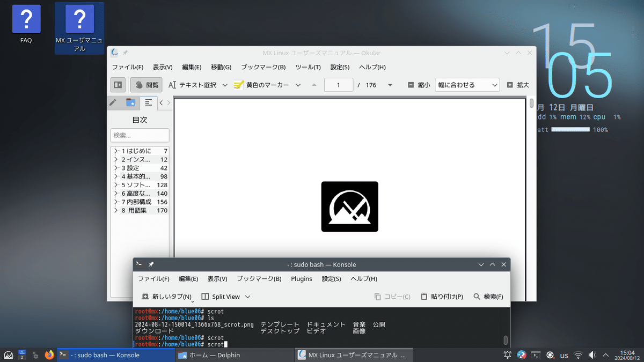Select the yellow highlighter marker swatch
Image resolution: width=644 pixels, height=362 pixels.
238,84
